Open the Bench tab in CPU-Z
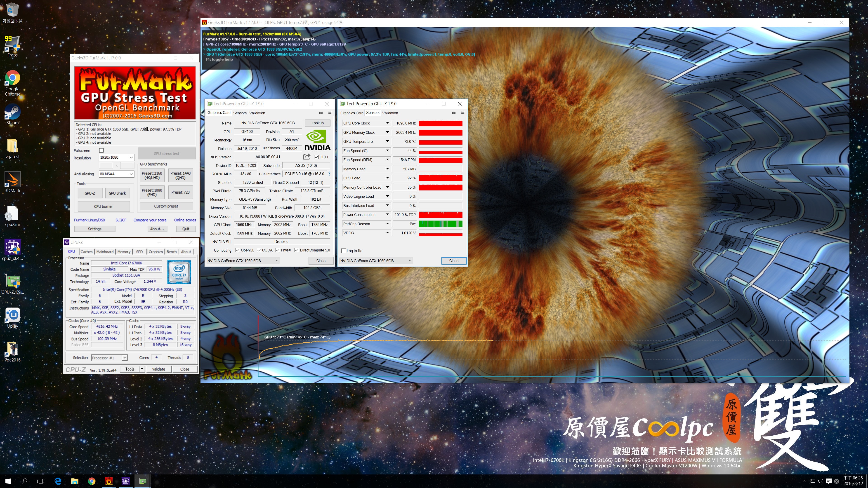The image size is (868, 488). pos(172,252)
